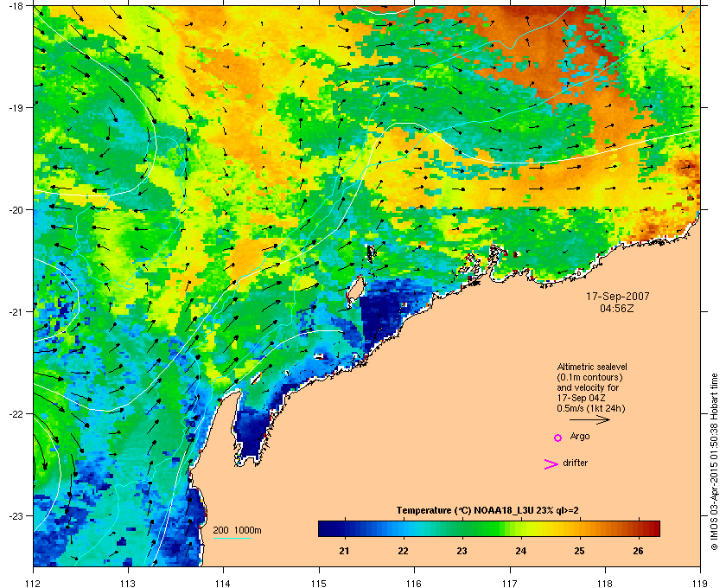Screen dimensions: 726x588
Task: Click the cyan 200 1000m depth line
Action: pyautogui.click(x=232, y=538)
